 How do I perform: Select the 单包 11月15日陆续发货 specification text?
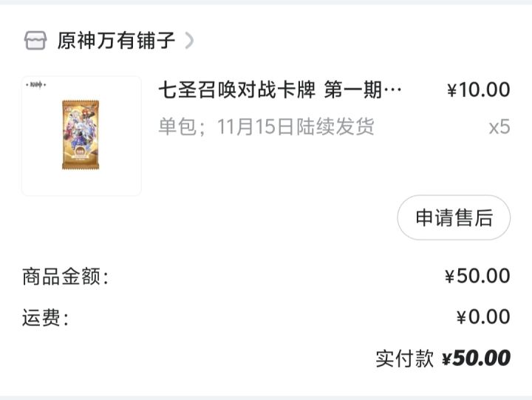click(266, 126)
